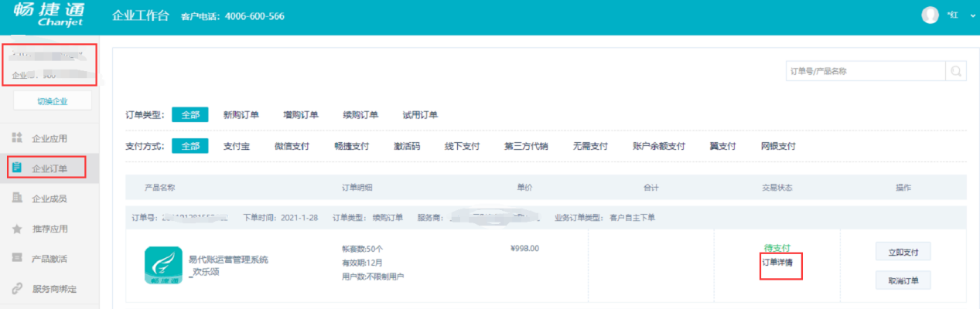The image size is (980, 309).
Task: Filter payment by 网银支付
Action: 777,146
